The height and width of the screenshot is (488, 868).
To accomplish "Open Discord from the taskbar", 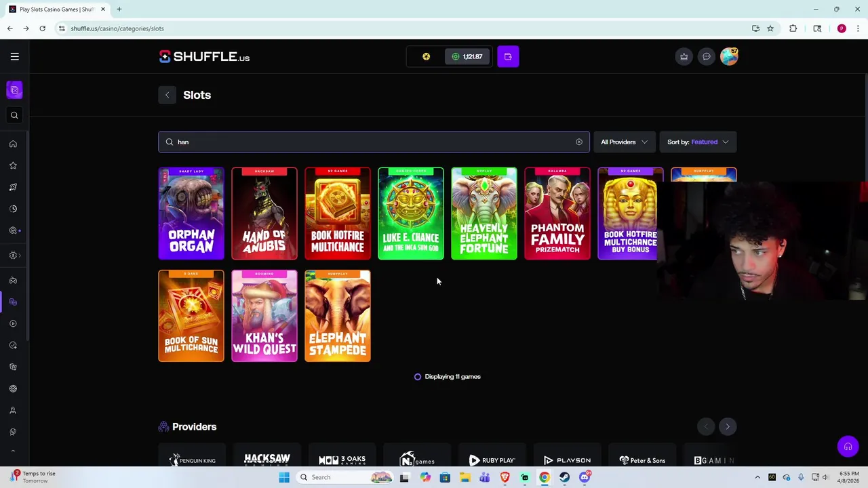I will pos(585,477).
